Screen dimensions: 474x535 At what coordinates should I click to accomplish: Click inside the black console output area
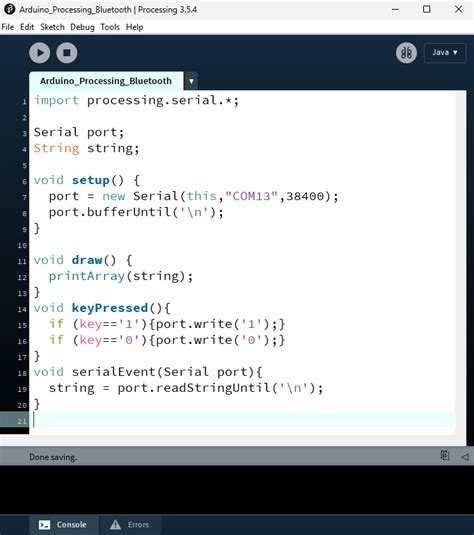pos(237,490)
